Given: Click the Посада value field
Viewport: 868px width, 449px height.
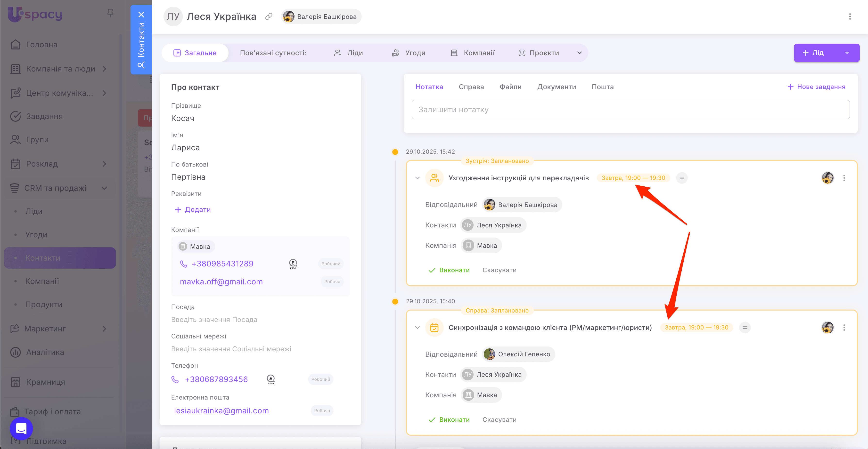Looking at the screenshot, I should 214,320.
